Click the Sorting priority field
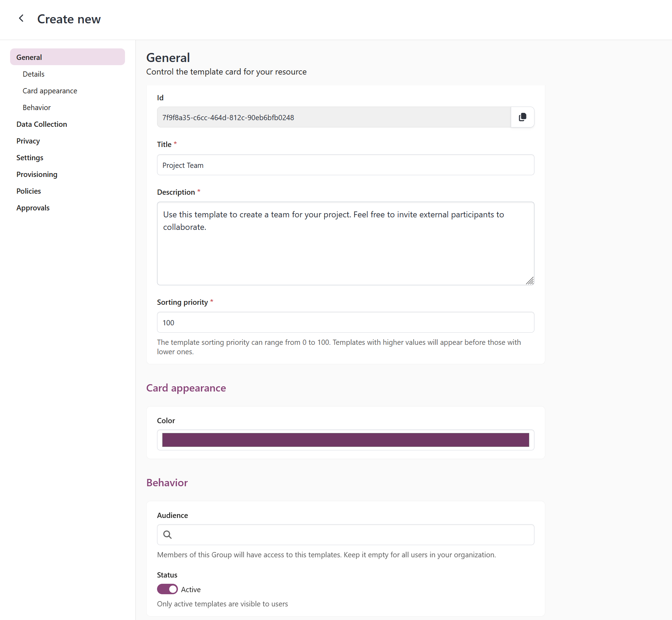Screen dimensions: 672x620 coord(345,323)
